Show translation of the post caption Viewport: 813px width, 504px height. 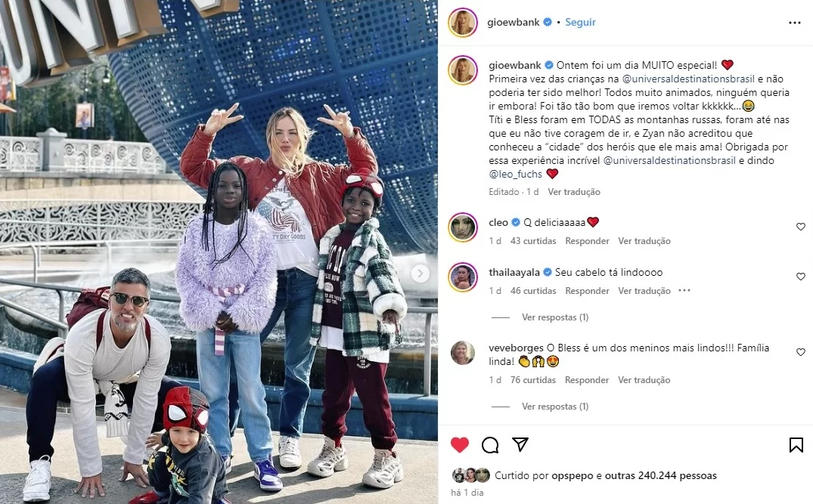[574, 192]
